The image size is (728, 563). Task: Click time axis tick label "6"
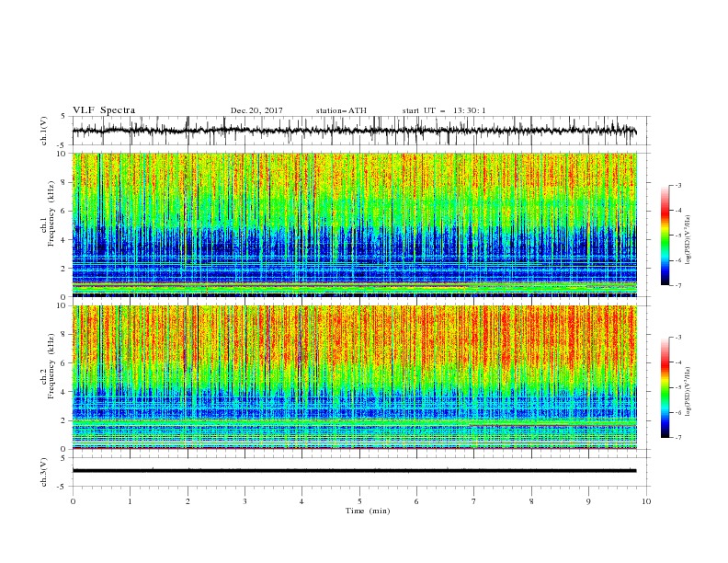click(x=416, y=501)
